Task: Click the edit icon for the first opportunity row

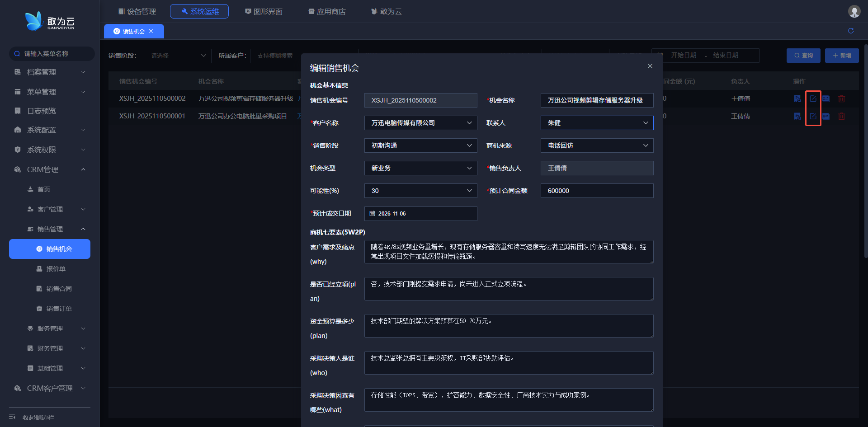Action: coord(813,99)
